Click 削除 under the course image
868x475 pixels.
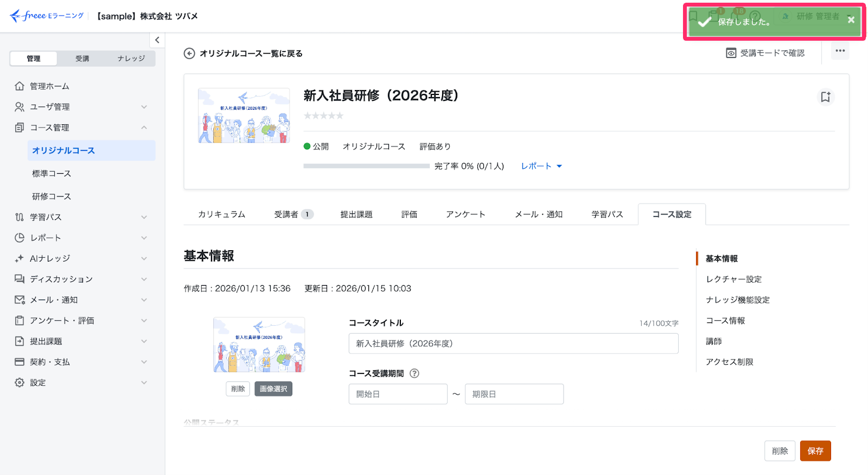(x=238, y=389)
